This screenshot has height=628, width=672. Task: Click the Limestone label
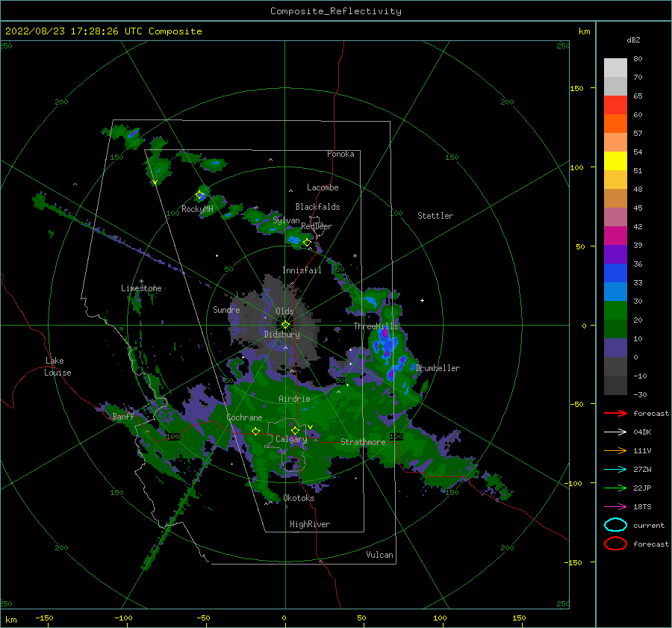[141, 288]
